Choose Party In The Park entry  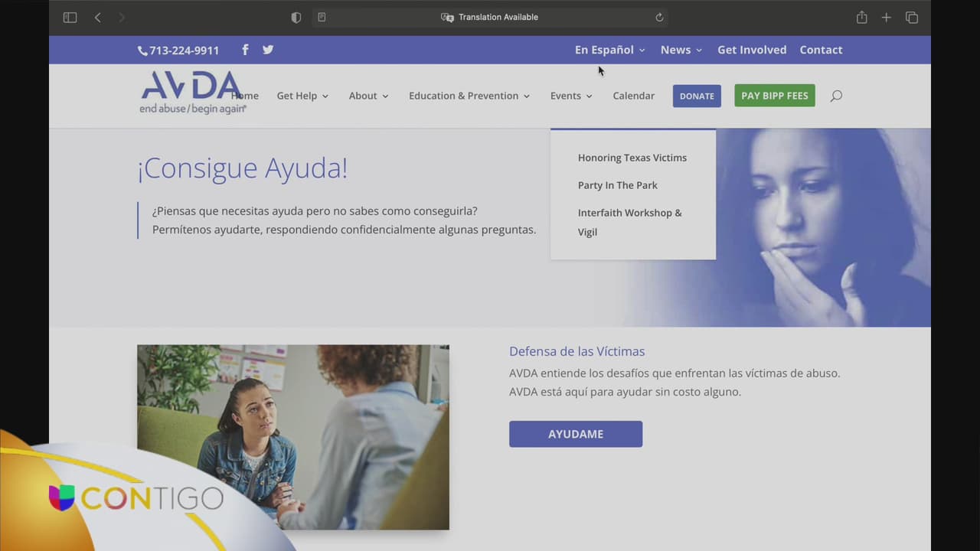click(x=617, y=185)
